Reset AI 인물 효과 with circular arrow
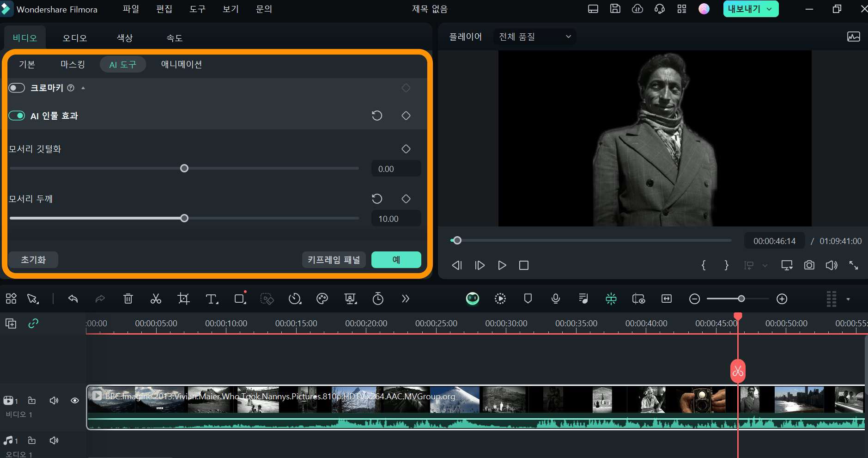Screen dimensions: 868x458 (377, 116)
